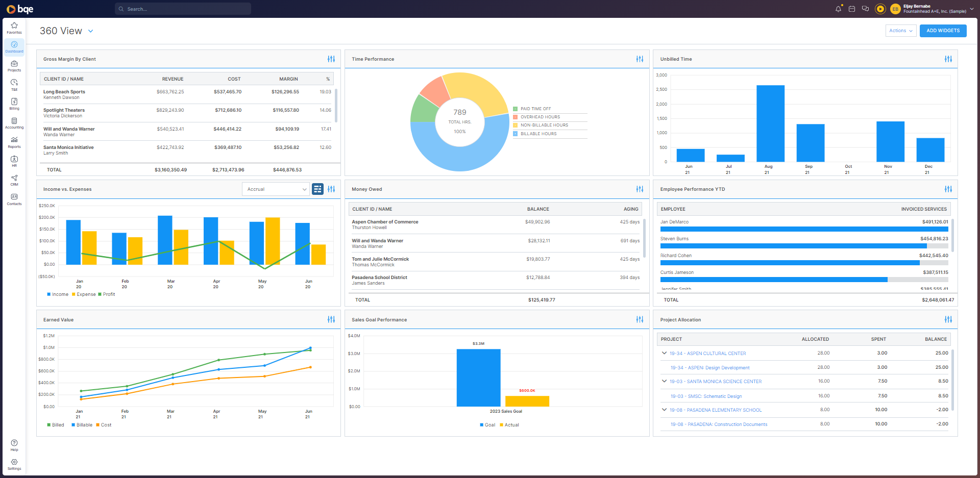This screenshot has width=980, height=478.
Task: Open the 360 View dropdown
Action: click(x=90, y=31)
